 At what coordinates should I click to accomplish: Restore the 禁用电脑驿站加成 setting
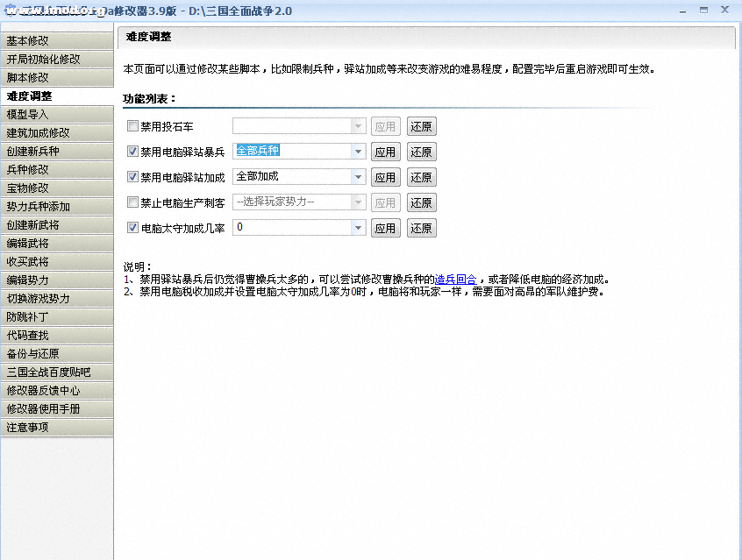point(421,177)
